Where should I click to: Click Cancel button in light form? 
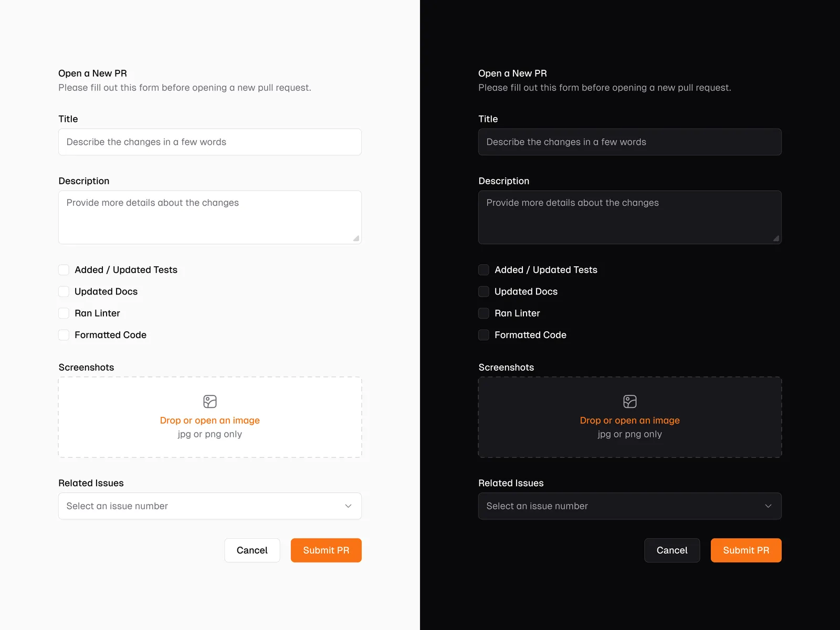252,550
